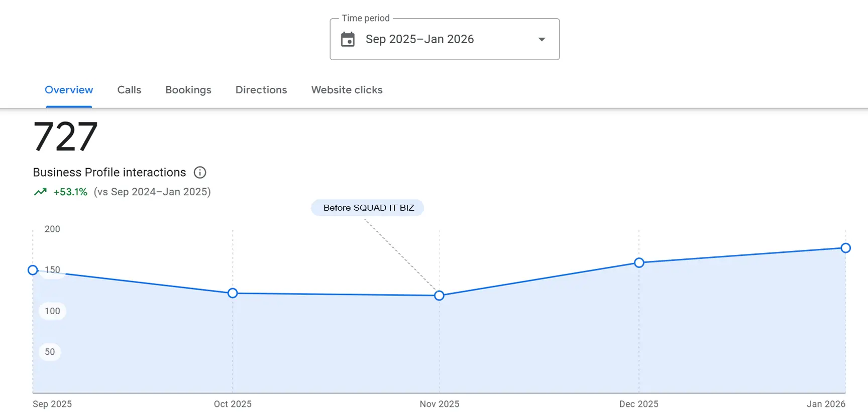
Task: Click the +53.1% change percentage
Action: [70, 192]
